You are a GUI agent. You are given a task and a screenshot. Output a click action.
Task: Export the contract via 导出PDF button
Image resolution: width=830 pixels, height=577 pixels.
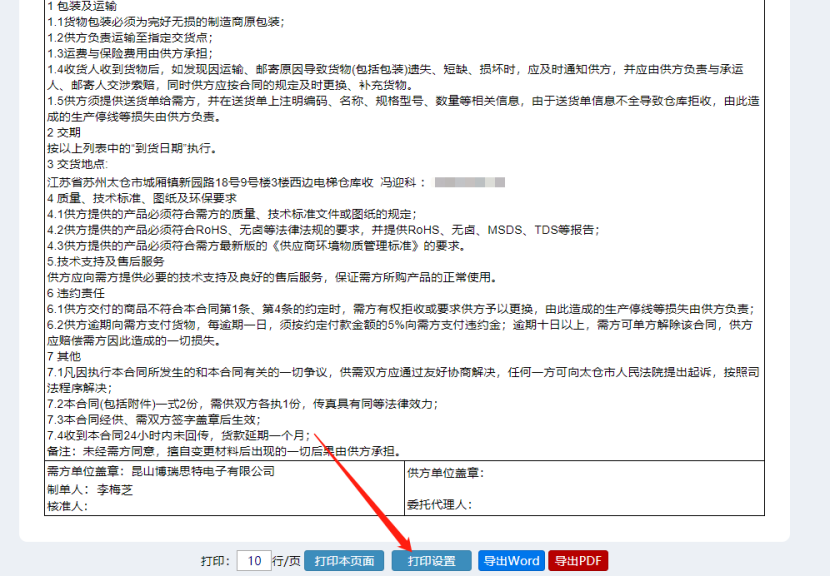[577, 561]
